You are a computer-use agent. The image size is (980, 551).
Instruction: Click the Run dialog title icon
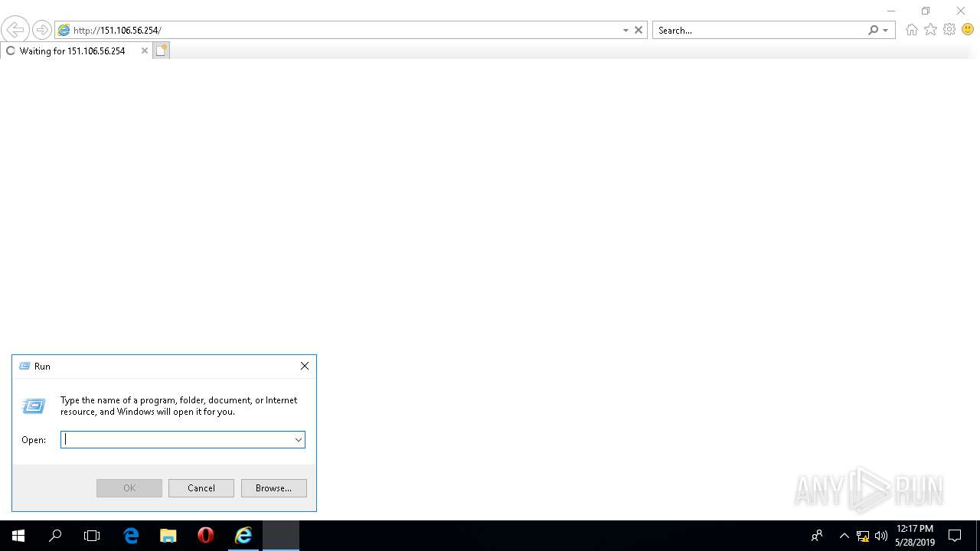24,367
